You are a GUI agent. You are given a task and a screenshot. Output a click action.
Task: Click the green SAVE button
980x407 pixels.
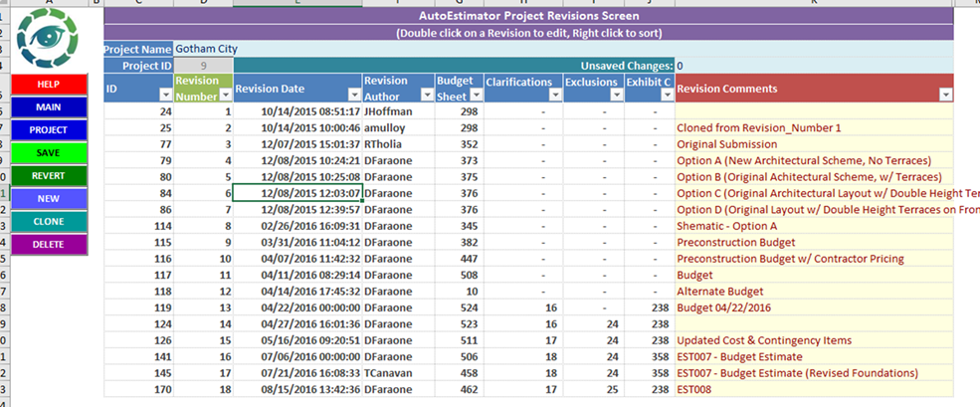(49, 152)
